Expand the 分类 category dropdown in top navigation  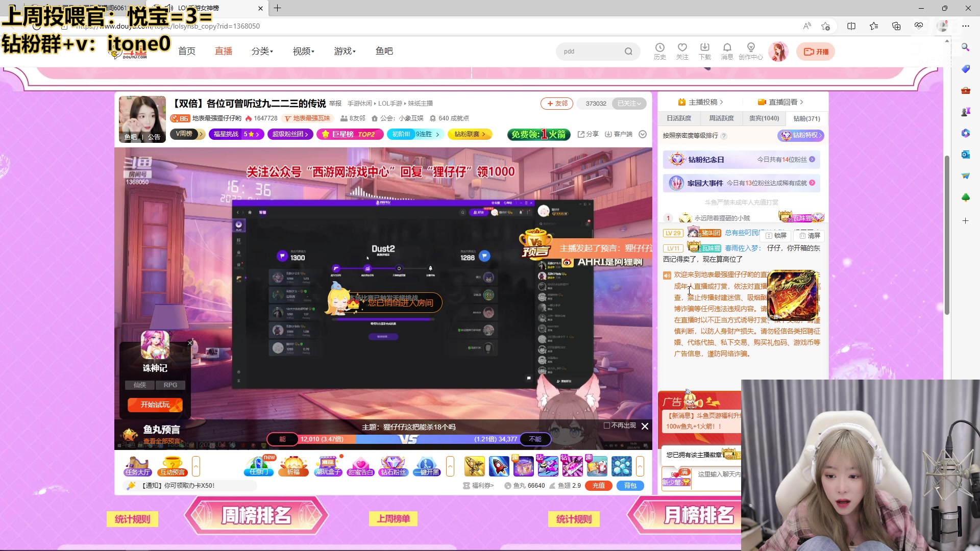[x=262, y=51]
